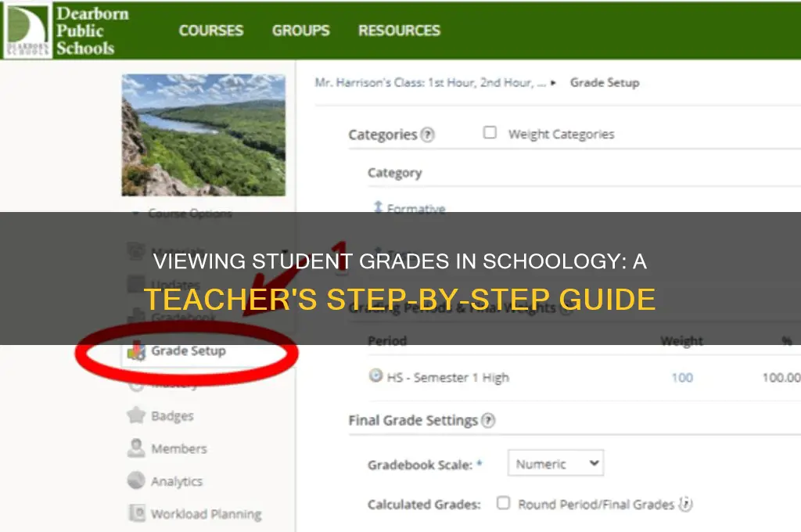Click the Workload Planning icon

point(136,512)
